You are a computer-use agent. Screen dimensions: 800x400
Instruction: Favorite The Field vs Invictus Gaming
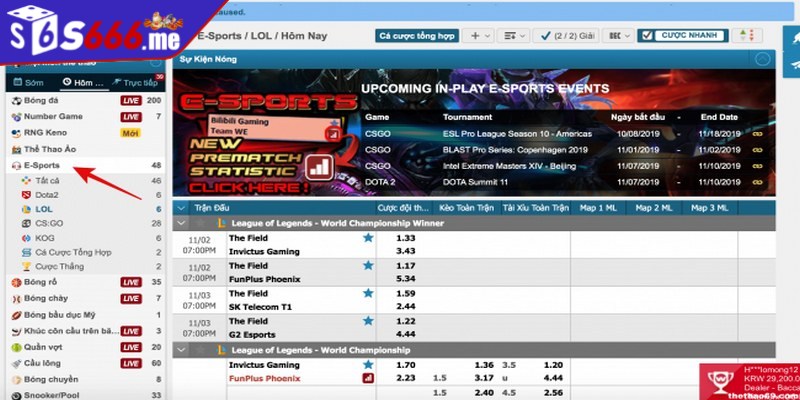pyautogui.click(x=368, y=238)
